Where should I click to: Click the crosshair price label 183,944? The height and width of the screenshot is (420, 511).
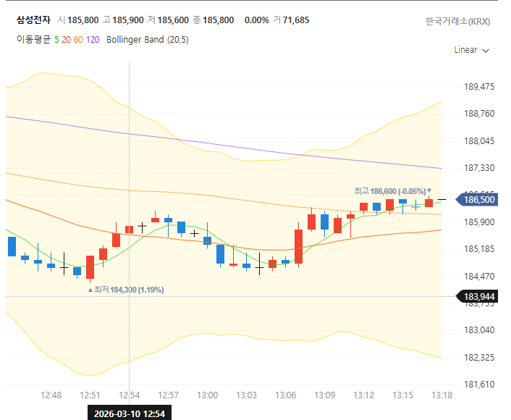(x=477, y=296)
